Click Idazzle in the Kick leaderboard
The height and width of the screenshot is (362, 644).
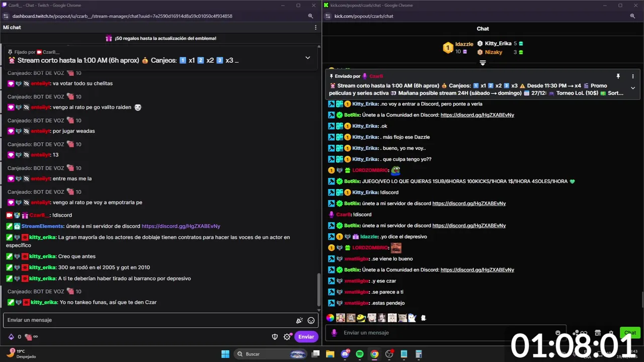pos(464,44)
